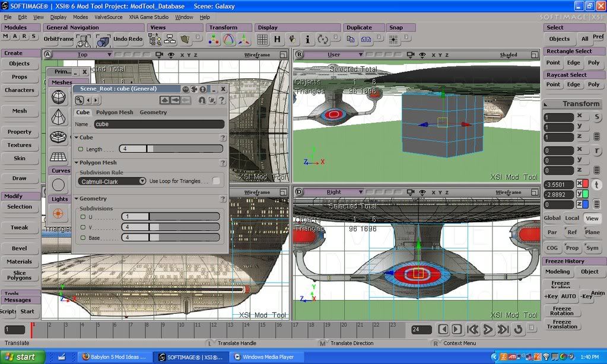Screen dimensions: 607x364
Task: Maximize the Right viewport D
Action: [x=535, y=192]
